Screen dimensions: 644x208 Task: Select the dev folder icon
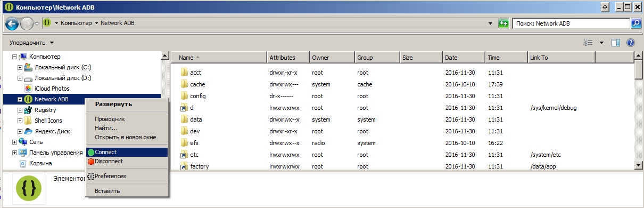[184, 131]
